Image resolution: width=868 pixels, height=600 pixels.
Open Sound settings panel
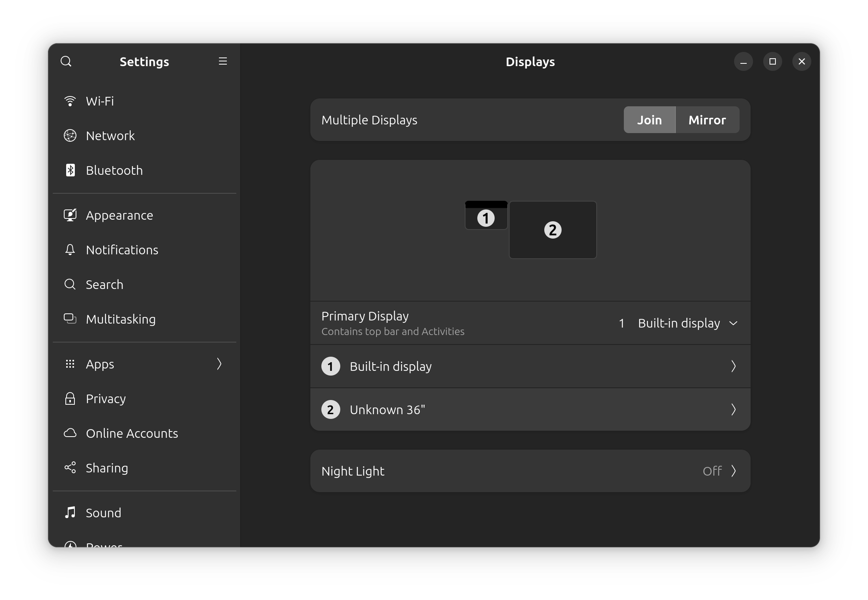click(145, 513)
